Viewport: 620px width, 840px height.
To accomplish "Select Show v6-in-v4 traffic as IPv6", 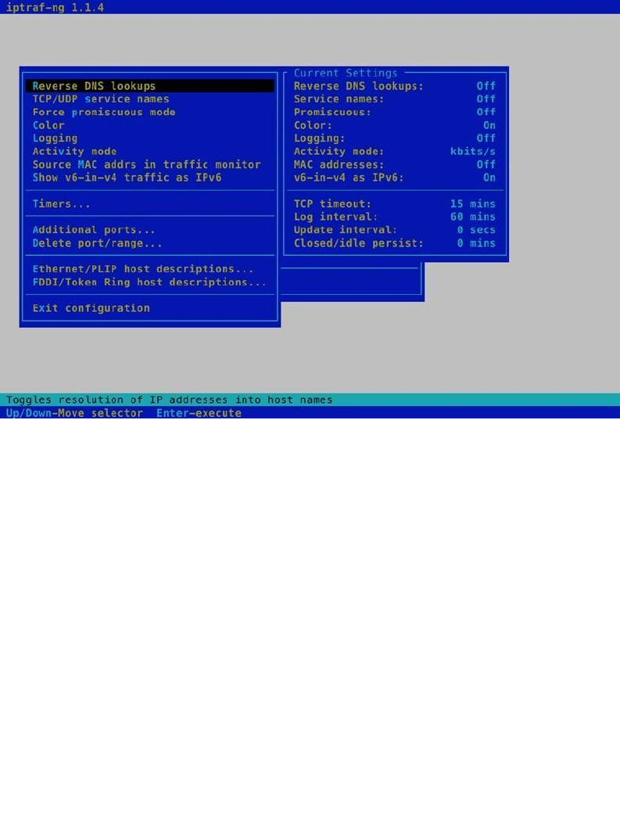I will [x=127, y=178].
